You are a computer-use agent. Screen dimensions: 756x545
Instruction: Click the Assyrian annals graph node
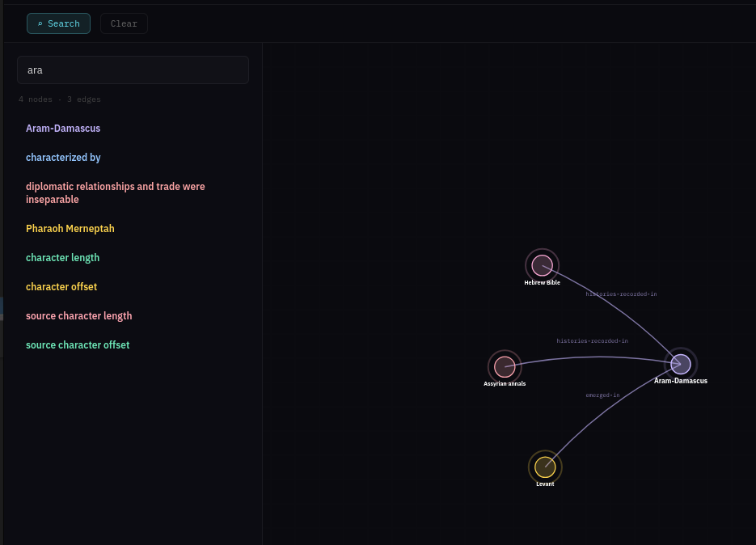click(505, 367)
